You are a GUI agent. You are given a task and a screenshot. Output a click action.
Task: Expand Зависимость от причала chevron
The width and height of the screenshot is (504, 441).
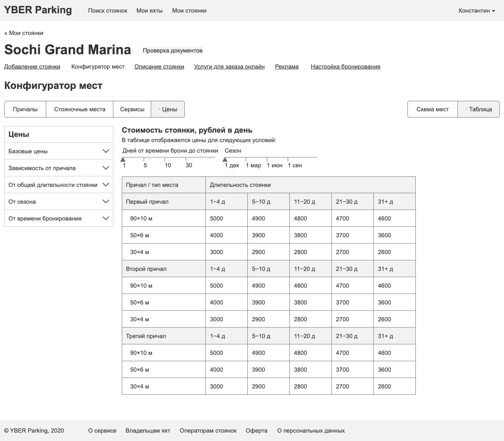tap(106, 168)
